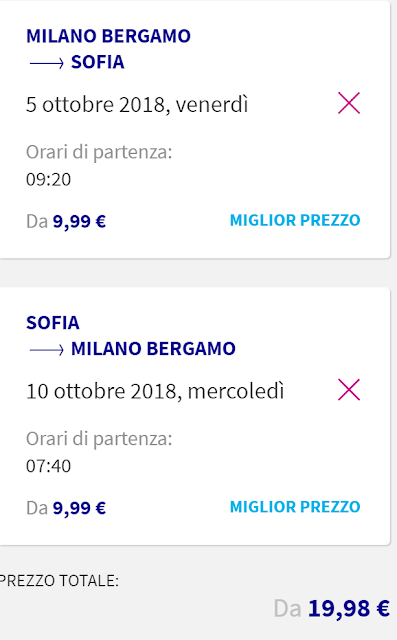Screen dimensions: 397x640
Task: Select the 10 ottobre 2018 date
Action: [x=155, y=391]
